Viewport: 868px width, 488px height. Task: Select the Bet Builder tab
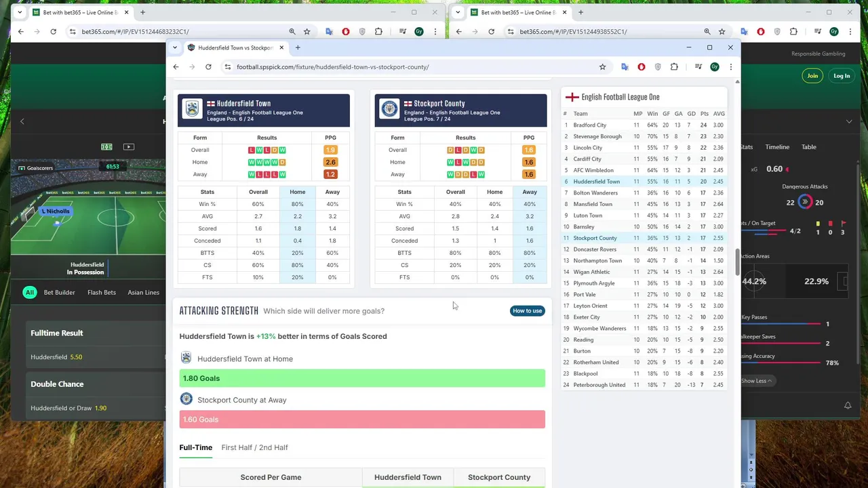[60, 292]
